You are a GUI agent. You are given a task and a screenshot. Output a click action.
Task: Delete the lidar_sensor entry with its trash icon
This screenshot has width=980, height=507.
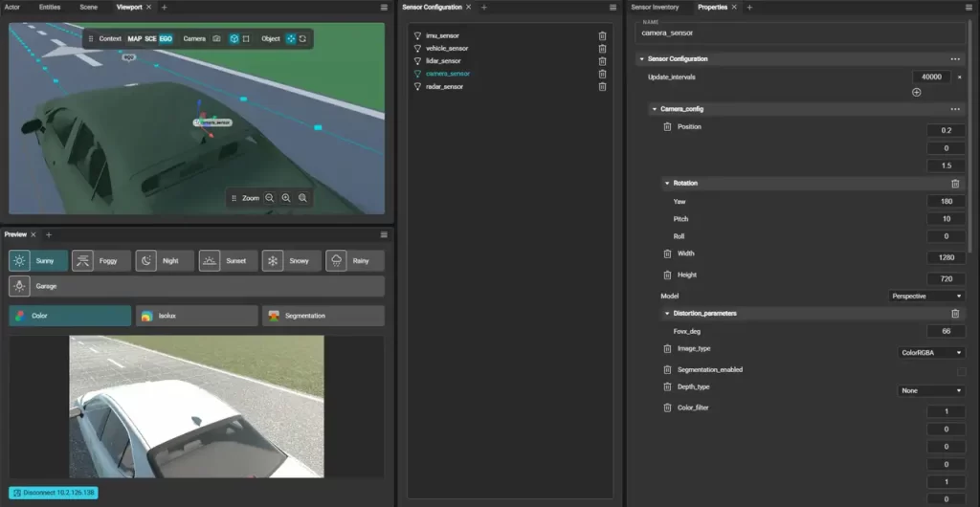[602, 61]
